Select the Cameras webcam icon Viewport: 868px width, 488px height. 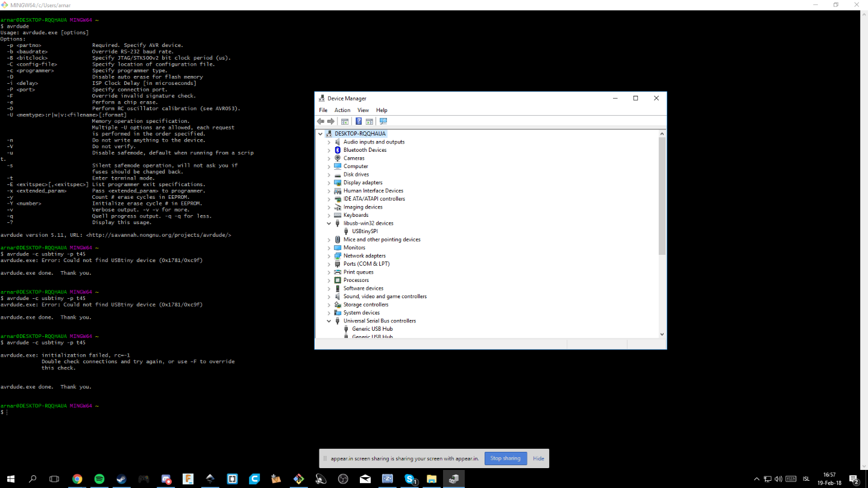[338, 158]
